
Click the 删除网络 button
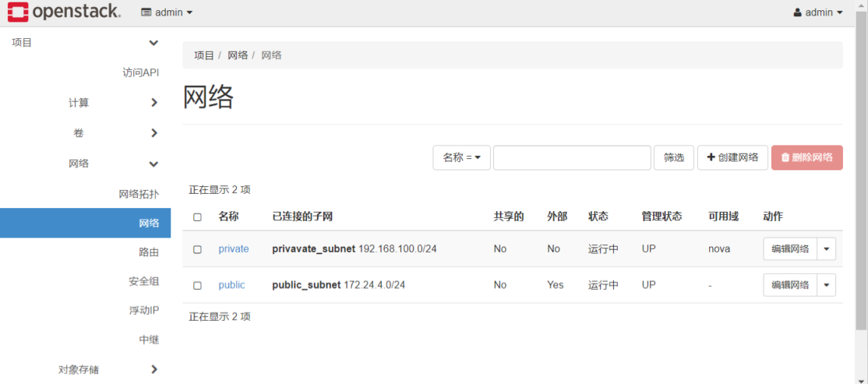[806, 157]
